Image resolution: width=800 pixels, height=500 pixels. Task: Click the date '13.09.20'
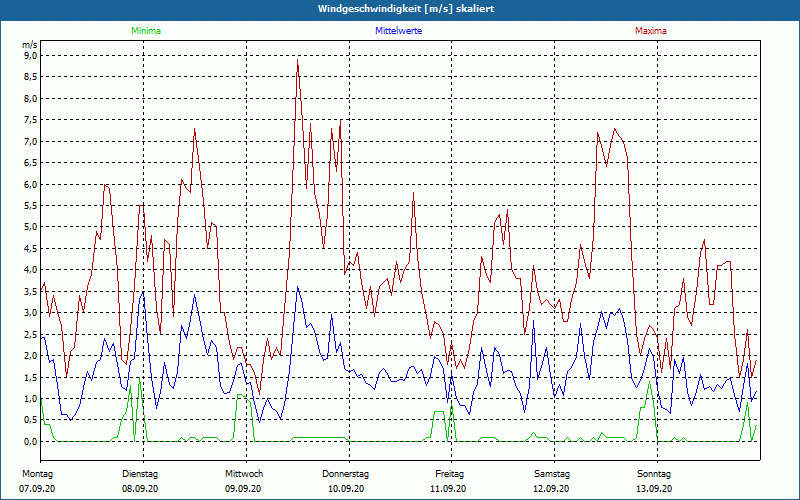pyautogui.click(x=654, y=489)
